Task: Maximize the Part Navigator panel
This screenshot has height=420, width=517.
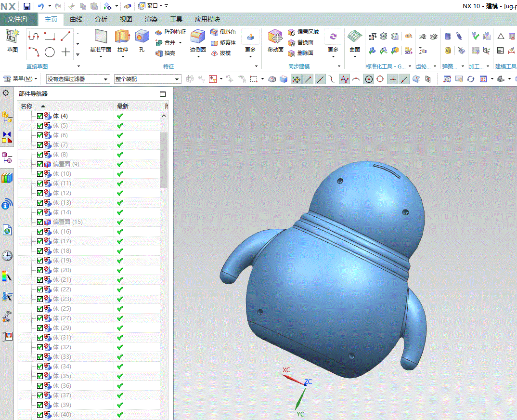Action: click(163, 94)
